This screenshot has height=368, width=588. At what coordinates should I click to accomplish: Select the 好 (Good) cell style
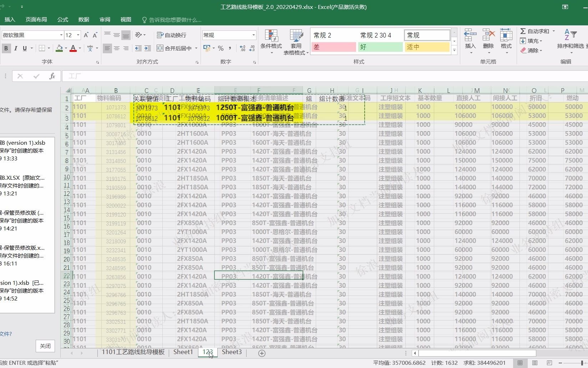pos(380,47)
